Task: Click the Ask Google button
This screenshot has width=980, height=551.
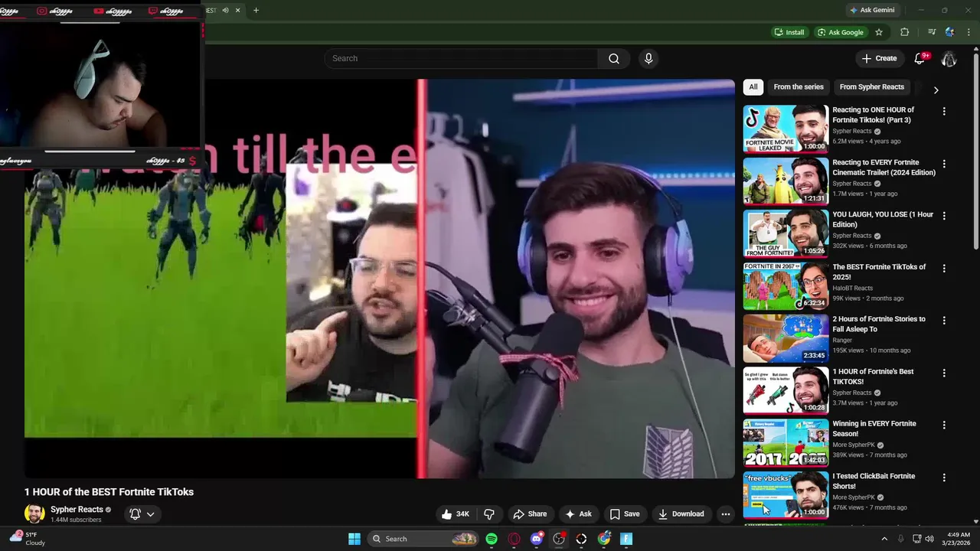Action: pos(840,32)
